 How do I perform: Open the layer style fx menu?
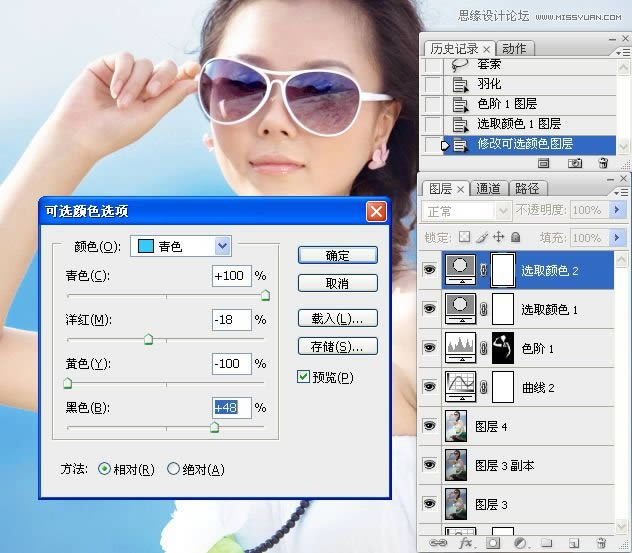(x=464, y=543)
